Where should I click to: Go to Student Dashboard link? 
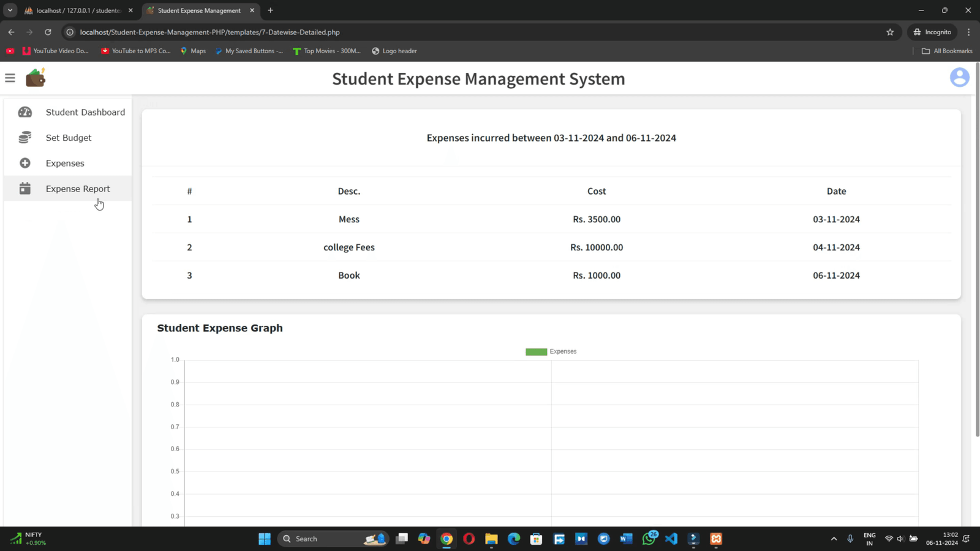[85, 112]
